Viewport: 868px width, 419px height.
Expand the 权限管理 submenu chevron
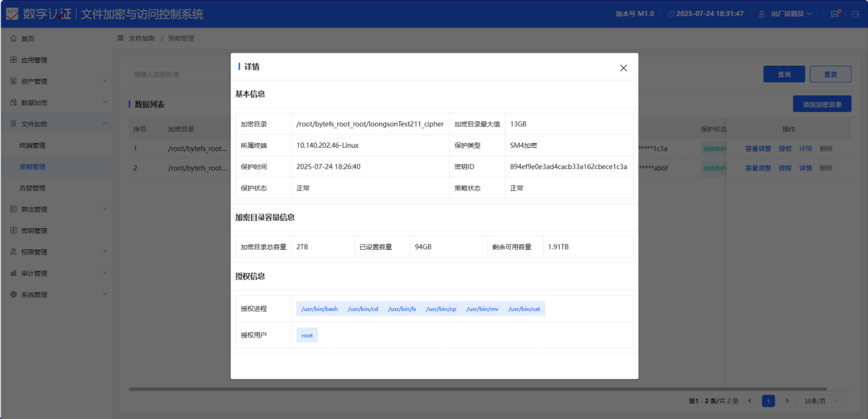pyautogui.click(x=105, y=251)
